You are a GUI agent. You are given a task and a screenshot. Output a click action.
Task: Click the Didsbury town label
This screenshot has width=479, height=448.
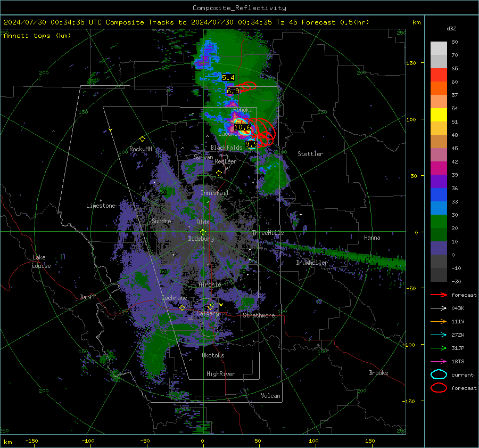pos(201,239)
